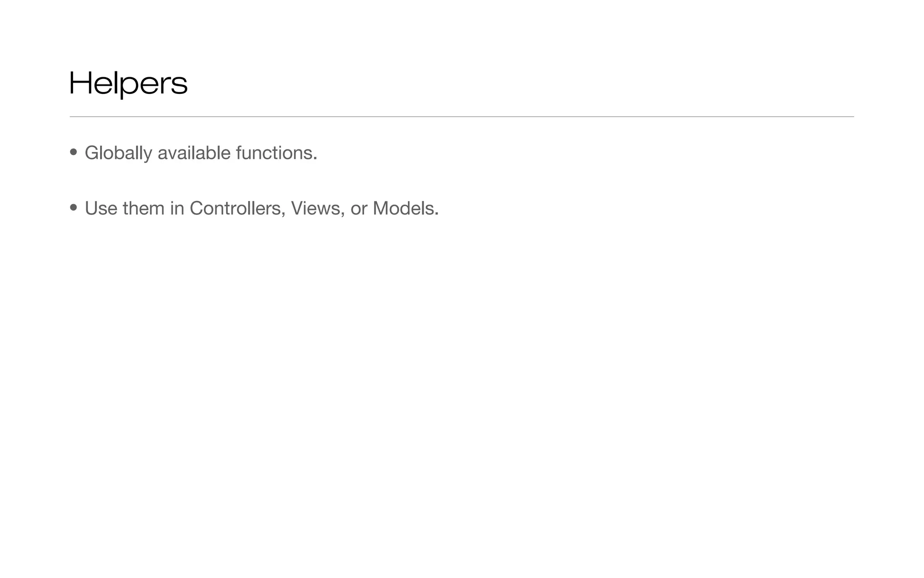Select the bullet dot before "Use them"
924x578 pixels.
pyautogui.click(x=74, y=207)
